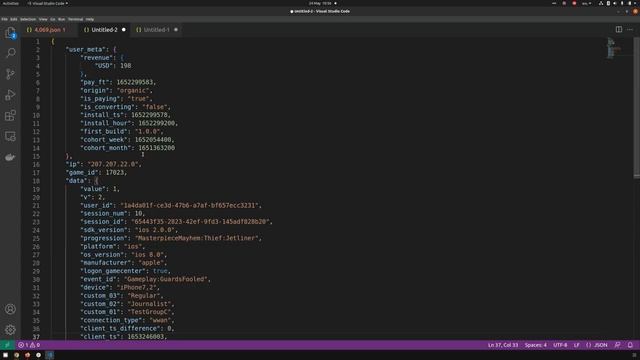Switch to the Untitled-1 tab
This screenshot has width=640, height=360.
pyautogui.click(x=156, y=30)
